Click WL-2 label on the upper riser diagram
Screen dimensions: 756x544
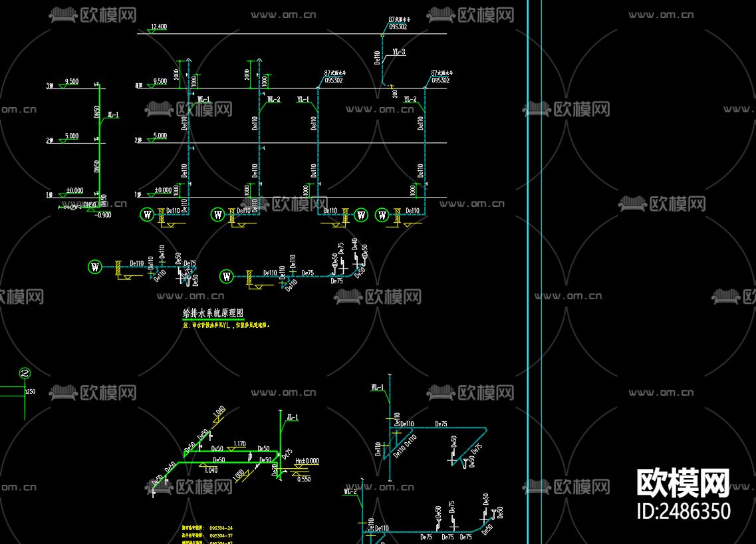pyautogui.click(x=273, y=99)
